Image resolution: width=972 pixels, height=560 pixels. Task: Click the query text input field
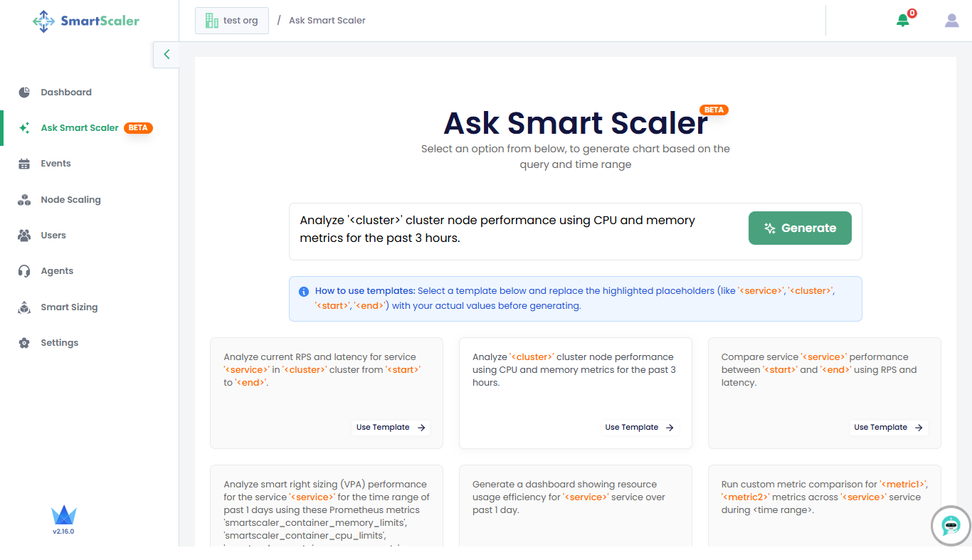coord(515,229)
